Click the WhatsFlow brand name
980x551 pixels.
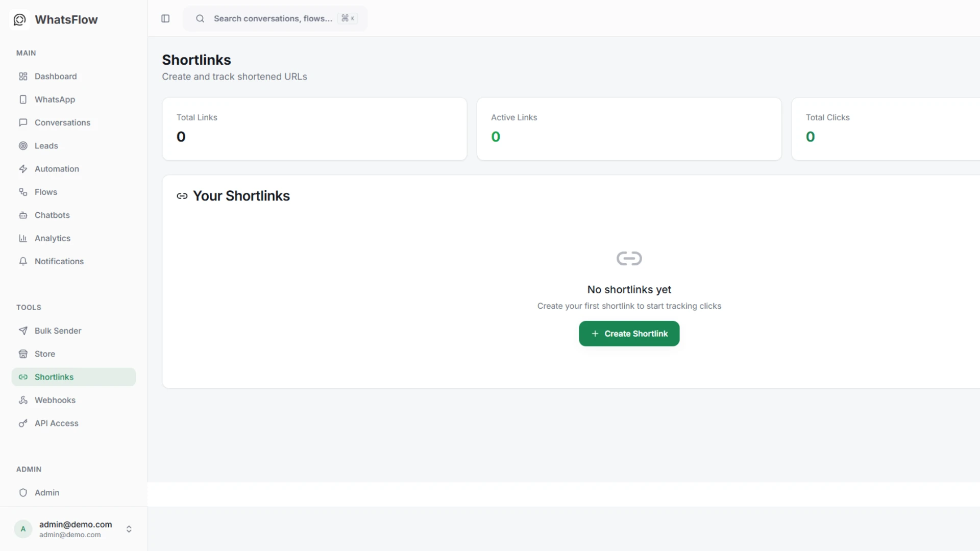pos(66,19)
